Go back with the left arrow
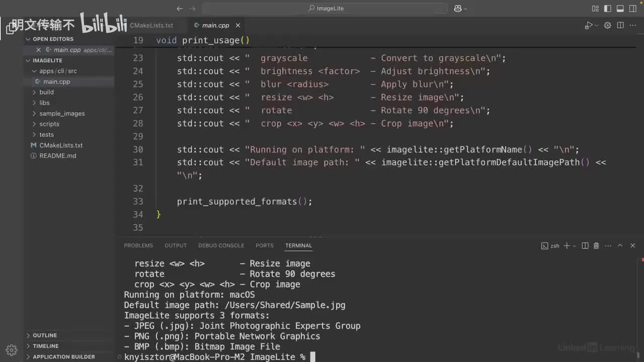This screenshot has width=644, height=362. coord(180,9)
